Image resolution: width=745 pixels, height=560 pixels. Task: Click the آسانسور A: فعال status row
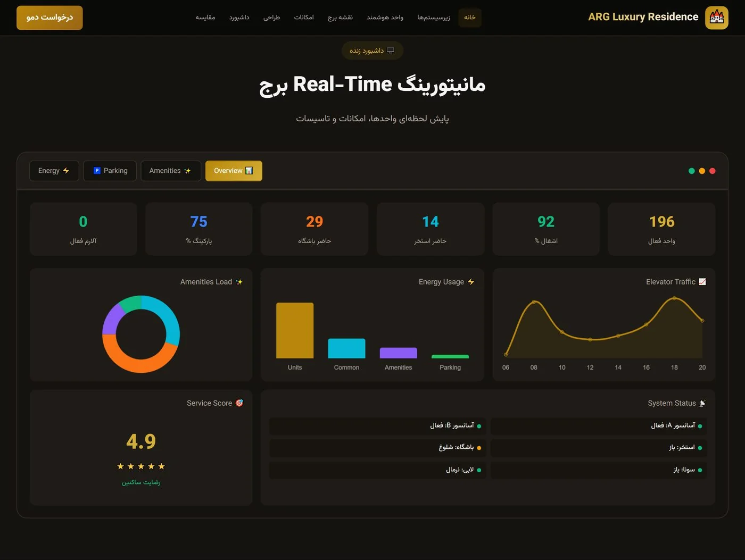(x=599, y=426)
